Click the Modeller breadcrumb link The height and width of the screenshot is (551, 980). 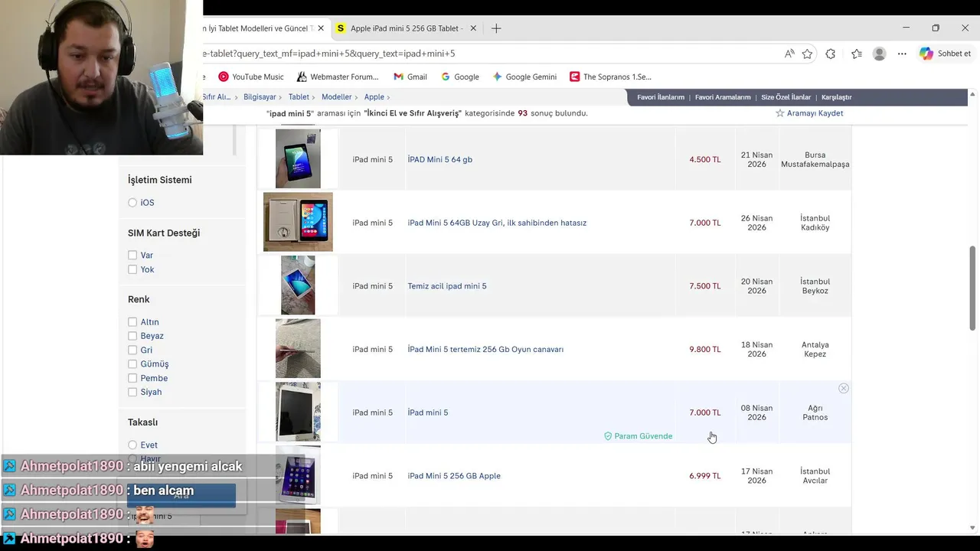[337, 97]
